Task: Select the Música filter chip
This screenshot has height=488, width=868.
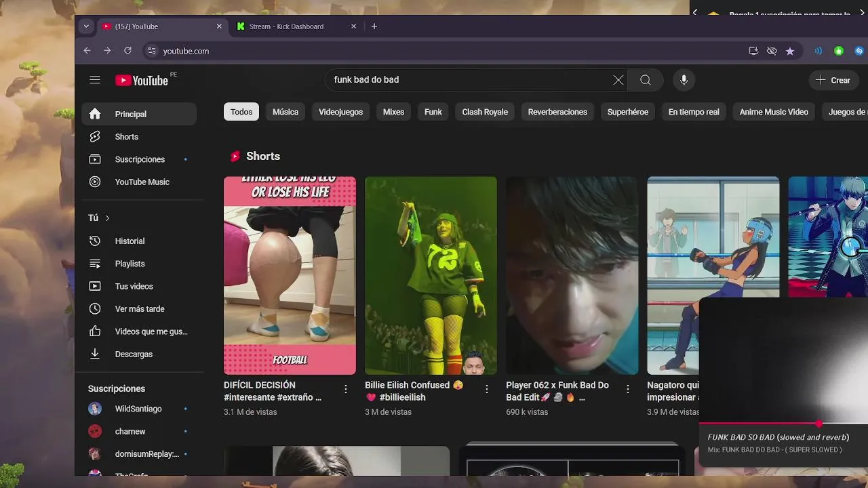Action: pyautogui.click(x=285, y=112)
